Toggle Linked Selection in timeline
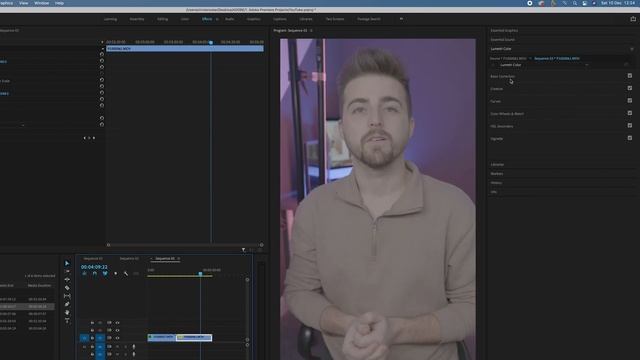The height and width of the screenshot is (360, 640). (x=105, y=273)
